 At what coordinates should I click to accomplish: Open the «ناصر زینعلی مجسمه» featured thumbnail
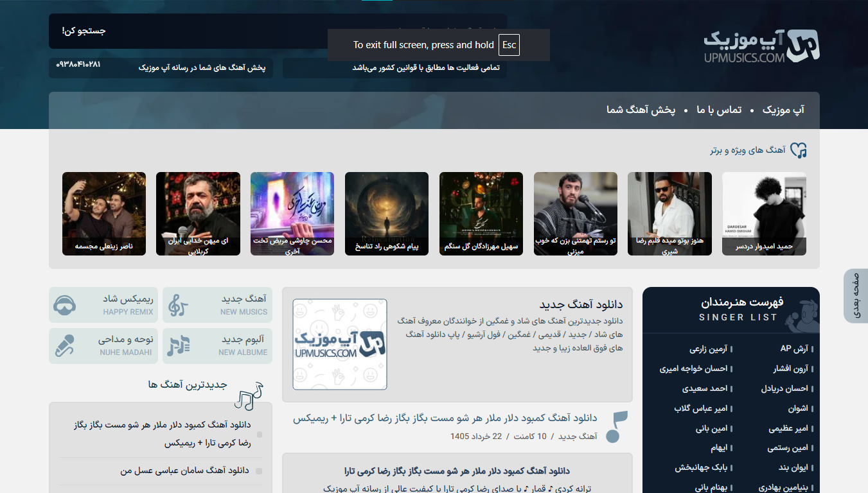click(104, 214)
